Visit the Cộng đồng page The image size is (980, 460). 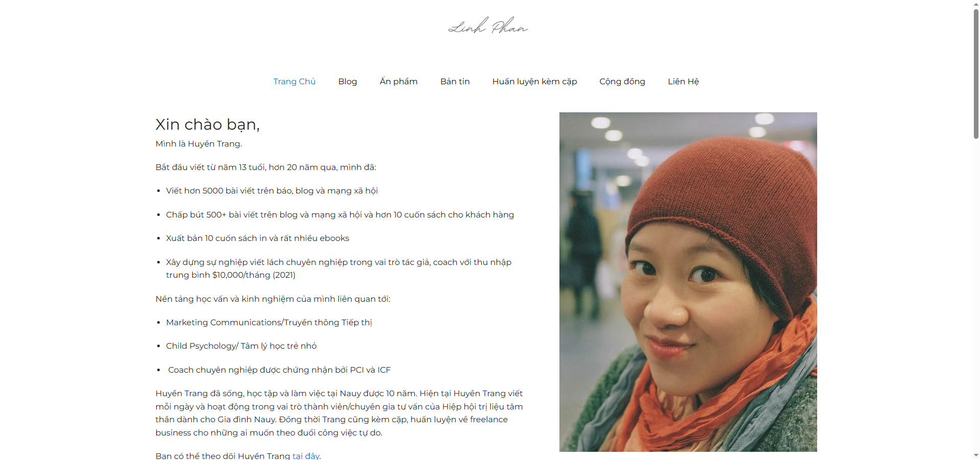622,82
